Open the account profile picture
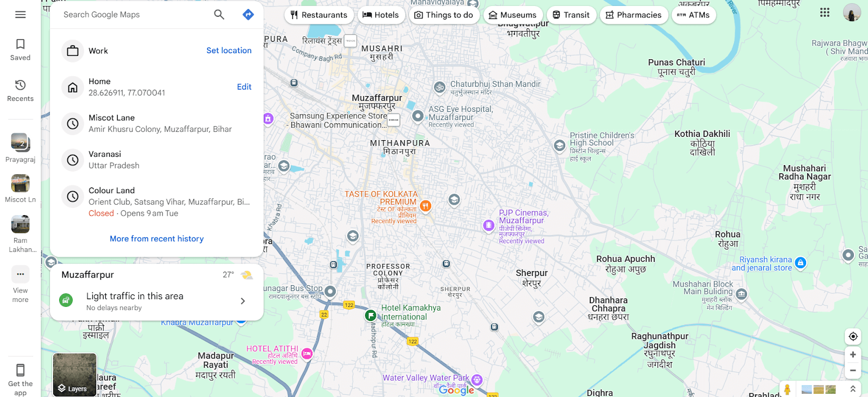The image size is (868, 397). (852, 12)
